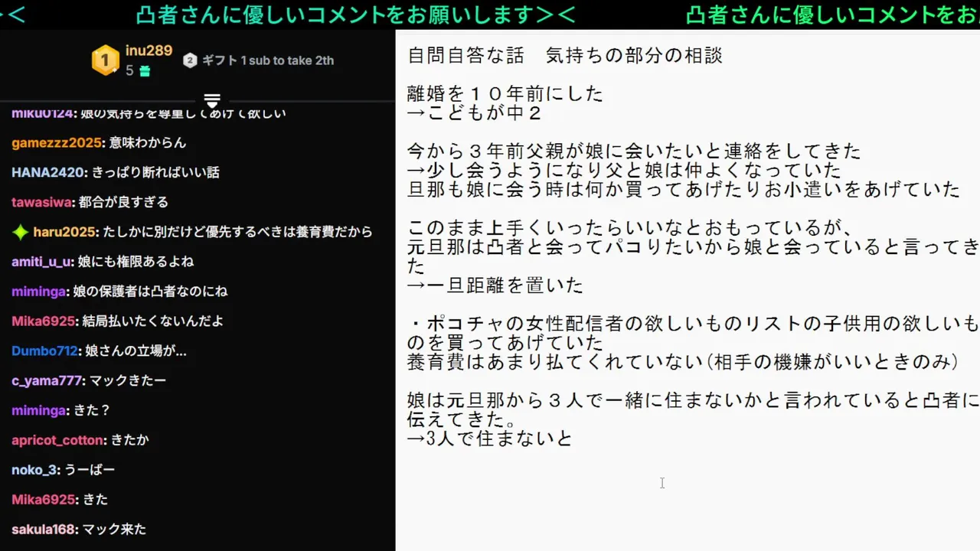Click haru2025's green sparkle badge

click(x=21, y=231)
